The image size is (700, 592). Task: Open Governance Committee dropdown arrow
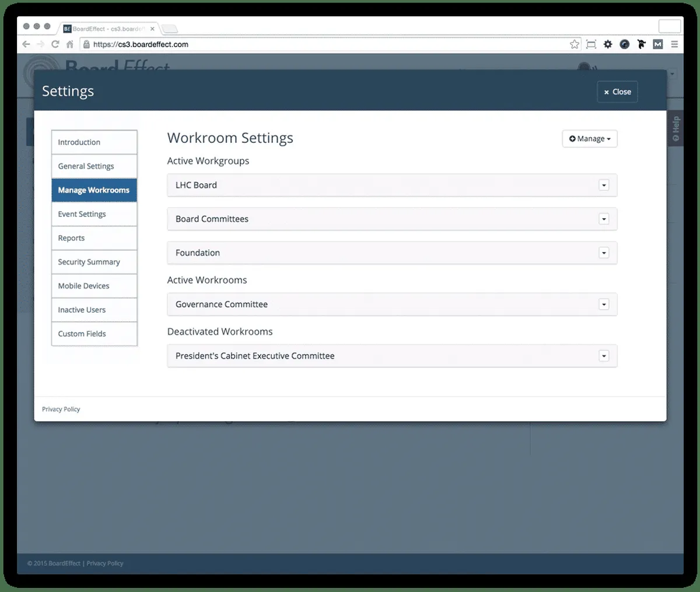tap(604, 304)
